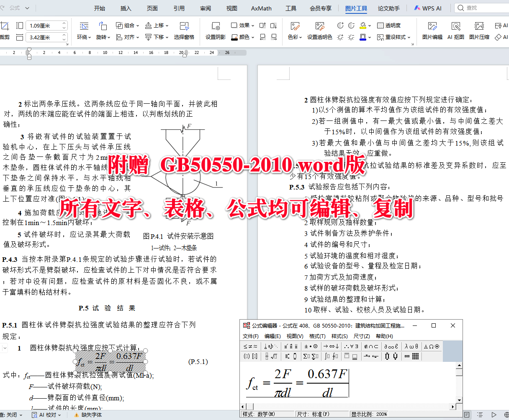Open 样式(S) menu in formula editor
Screen dimensions: 509x420
(x=339, y=336)
